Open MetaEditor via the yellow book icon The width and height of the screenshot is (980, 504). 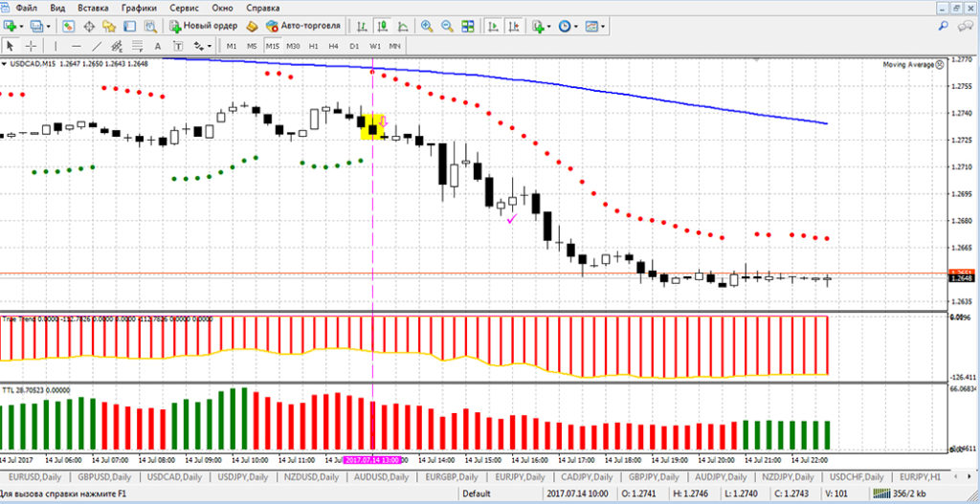pyautogui.click(x=252, y=26)
